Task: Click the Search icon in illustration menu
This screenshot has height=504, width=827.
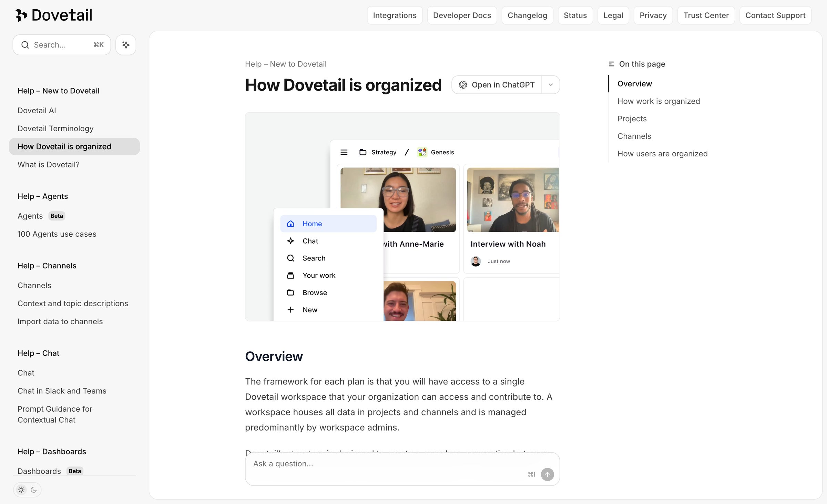Action: [290, 258]
